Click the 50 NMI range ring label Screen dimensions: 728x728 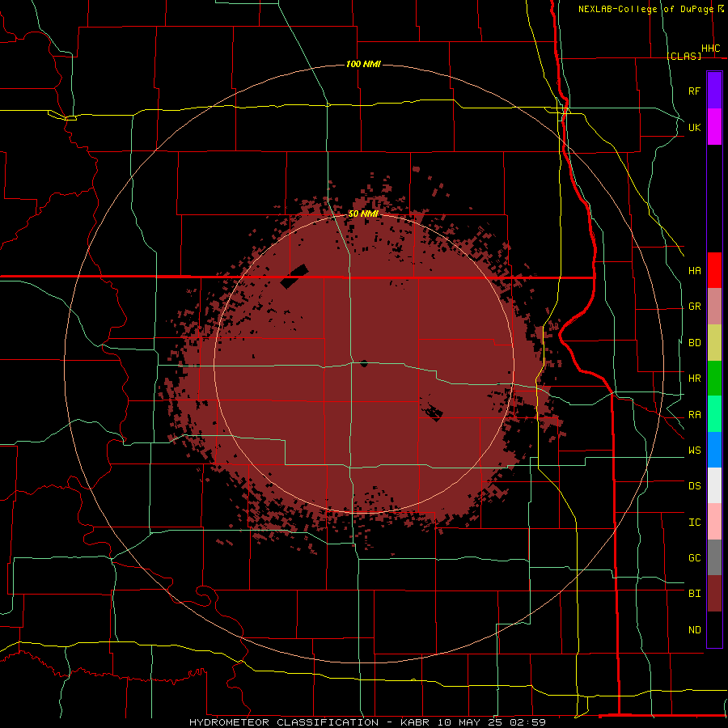coord(363,214)
